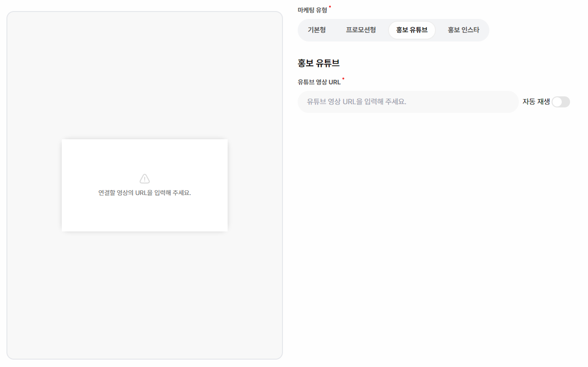Screen dimensions: 588x367
Task: Switch to the 프로모션형 tab
Action: tap(361, 30)
